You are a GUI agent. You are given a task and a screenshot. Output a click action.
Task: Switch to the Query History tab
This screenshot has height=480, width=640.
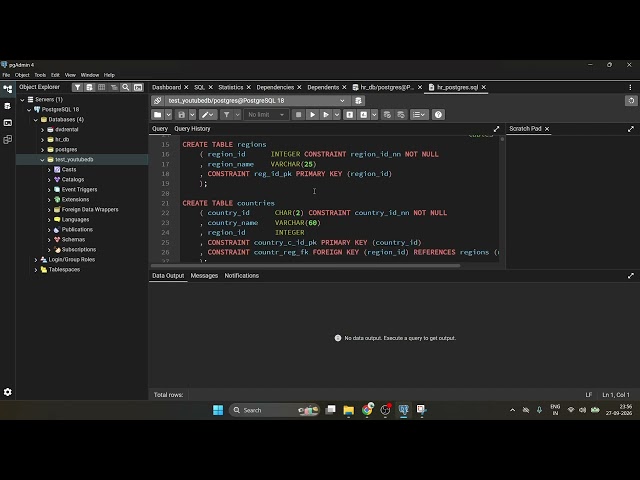[192, 129]
